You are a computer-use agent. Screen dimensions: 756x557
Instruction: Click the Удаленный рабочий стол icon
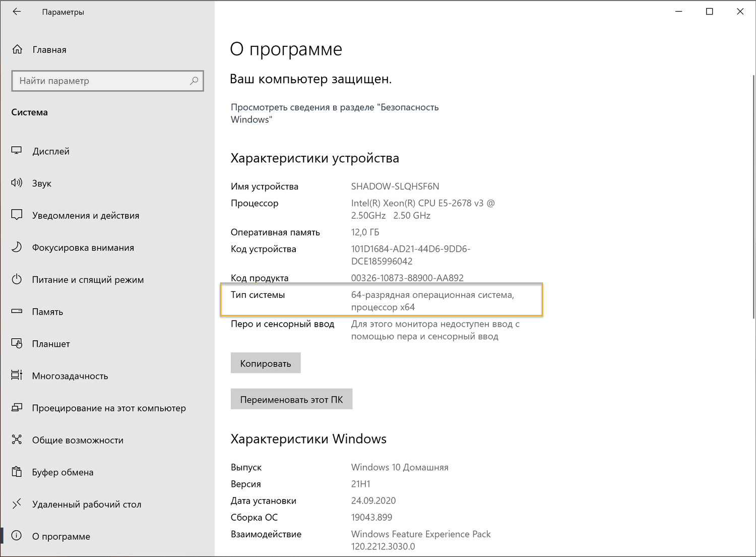[x=17, y=504]
